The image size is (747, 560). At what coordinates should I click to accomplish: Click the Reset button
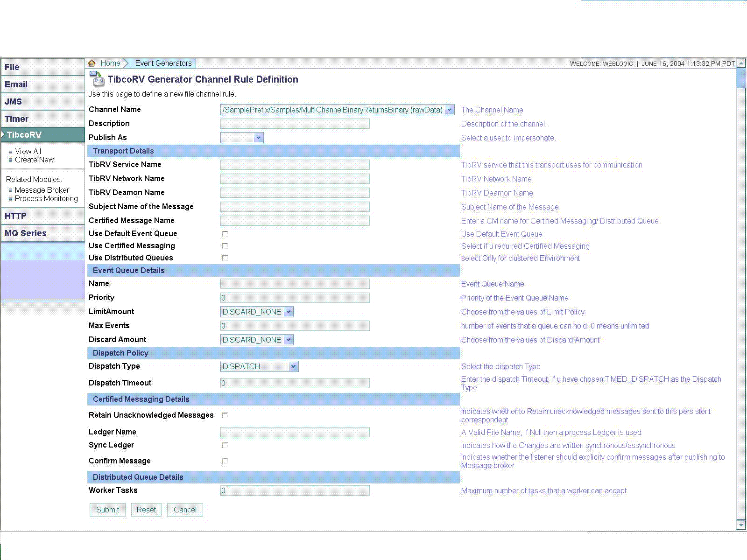tap(146, 510)
